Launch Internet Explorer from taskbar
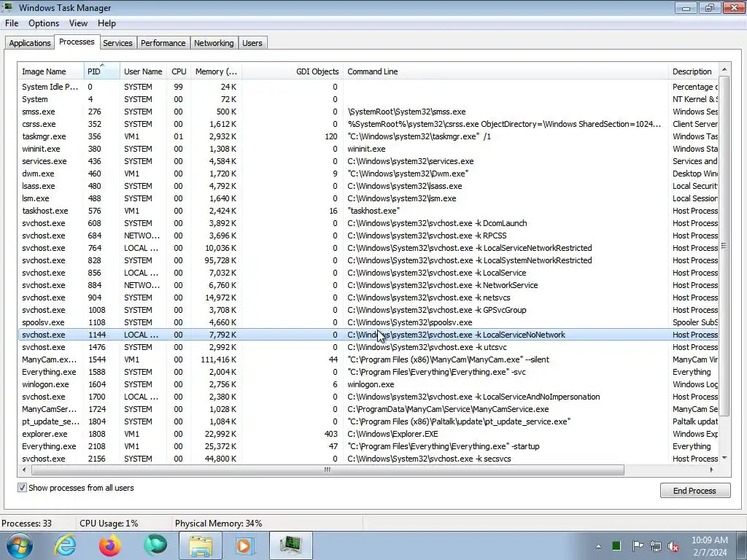 [x=65, y=545]
